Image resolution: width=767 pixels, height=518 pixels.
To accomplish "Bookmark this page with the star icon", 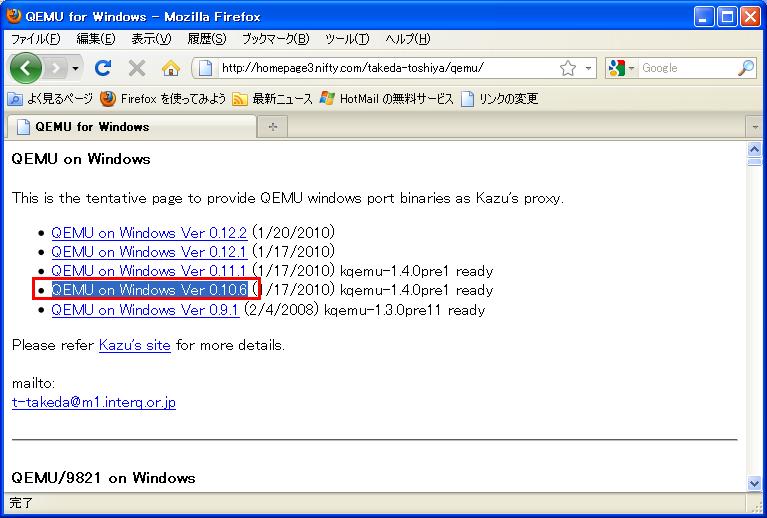I will coord(567,68).
